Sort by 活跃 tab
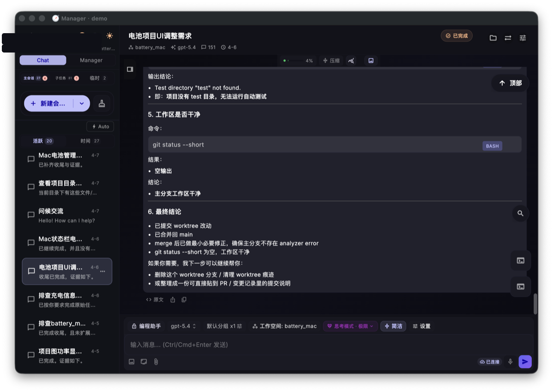The height and width of the screenshot is (392, 553). 43,141
